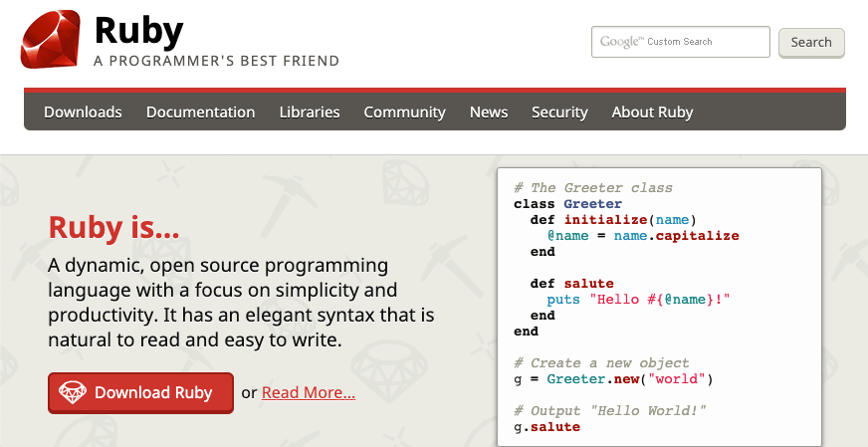868x447 pixels.
Task: Go to the Libraries section
Action: click(310, 112)
